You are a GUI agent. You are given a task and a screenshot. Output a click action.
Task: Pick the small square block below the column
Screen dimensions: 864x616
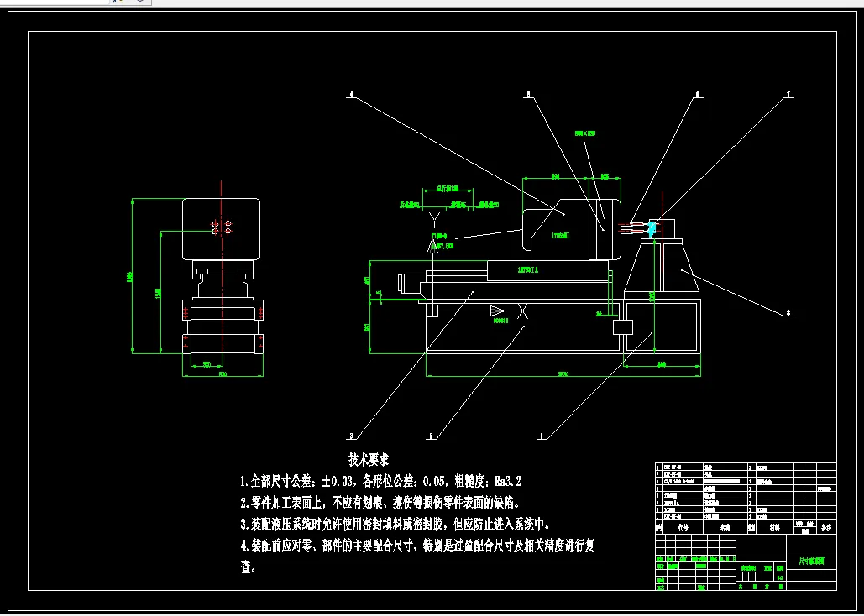coord(623,327)
